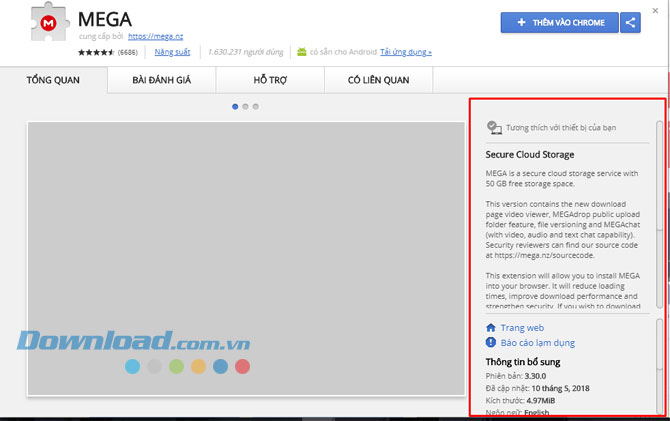Click the Thông tin bổ sung heading
This screenshot has width=670, height=421.
pos(523,362)
